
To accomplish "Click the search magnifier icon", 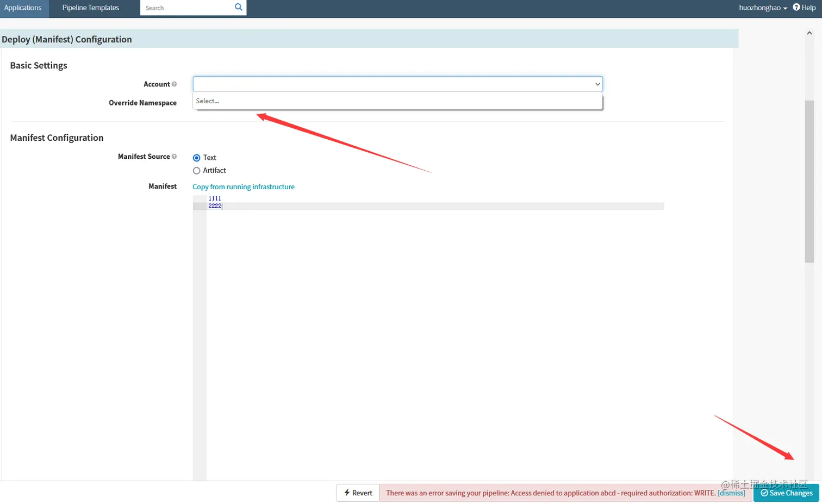I will coord(238,7).
